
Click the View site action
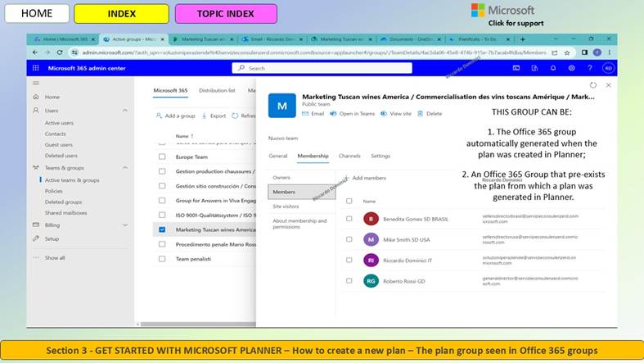pyautogui.click(x=395, y=113)
